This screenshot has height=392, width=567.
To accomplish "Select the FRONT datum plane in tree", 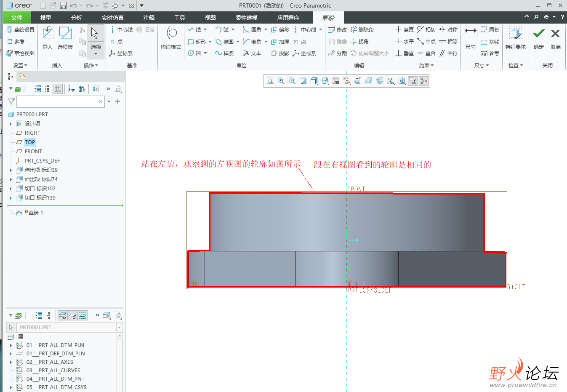I will [33, 152].
